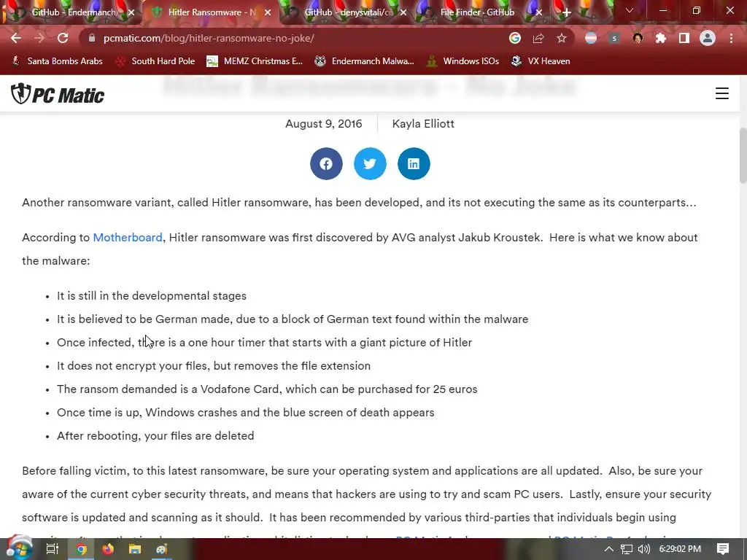Click the address bar URL
The image size is (747, 560).
[209, 38]
